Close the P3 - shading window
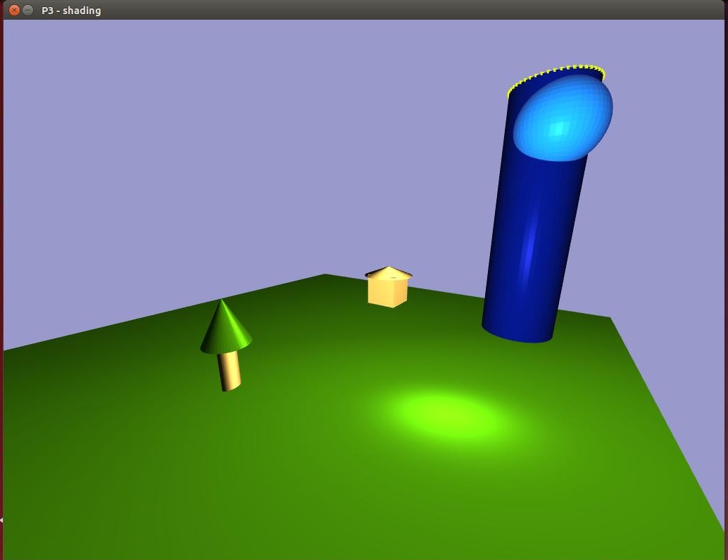The image size is (728, 560). coord(14,11)
